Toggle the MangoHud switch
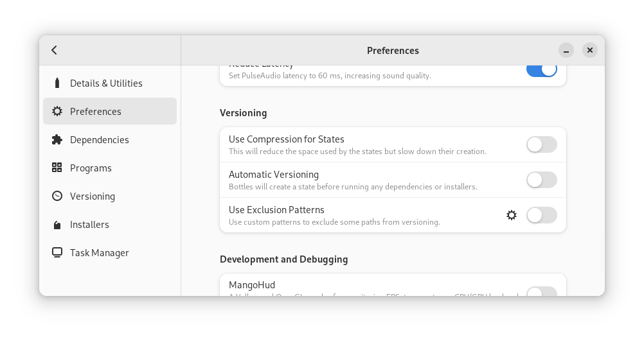Image resolution: width=644 pixels, height=339 pixels. click(x=541, y=293)
